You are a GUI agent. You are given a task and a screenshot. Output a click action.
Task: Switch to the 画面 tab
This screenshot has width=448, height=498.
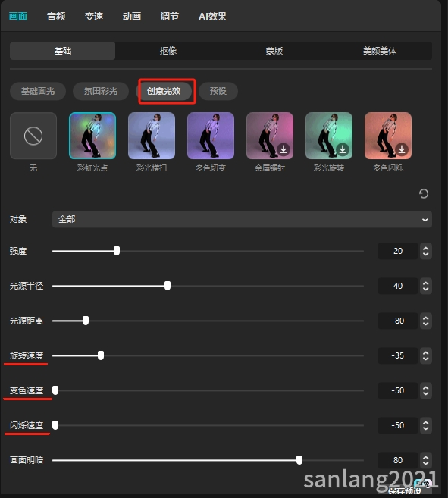(x=18, y=17)
